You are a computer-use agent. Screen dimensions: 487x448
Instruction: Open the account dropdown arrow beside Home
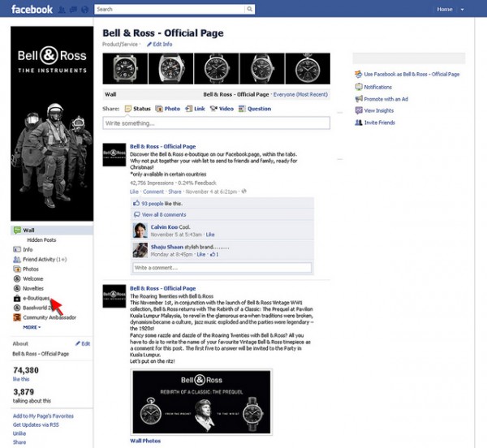point(462,10)
